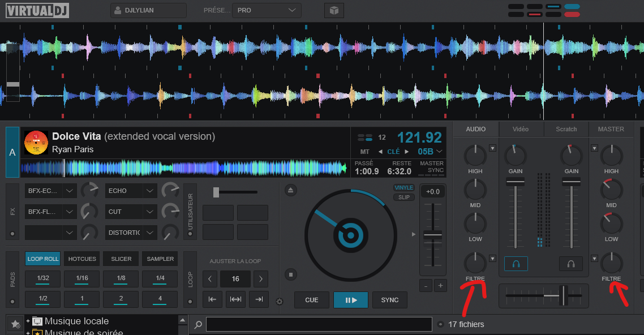This screenshot has height=335, width=644.
Task: Adjust the ECHO effect knob
Action: point(170,191)
